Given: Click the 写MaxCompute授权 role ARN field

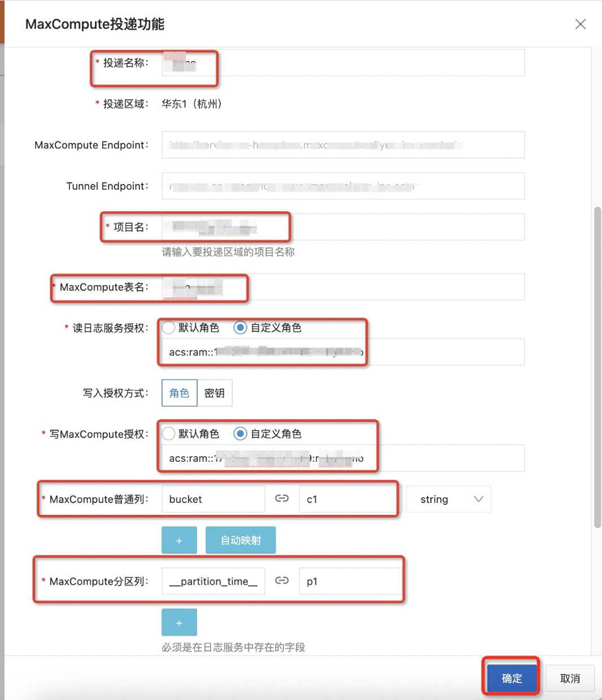Looking at the screenshot, I should click(x=343, y=458).
